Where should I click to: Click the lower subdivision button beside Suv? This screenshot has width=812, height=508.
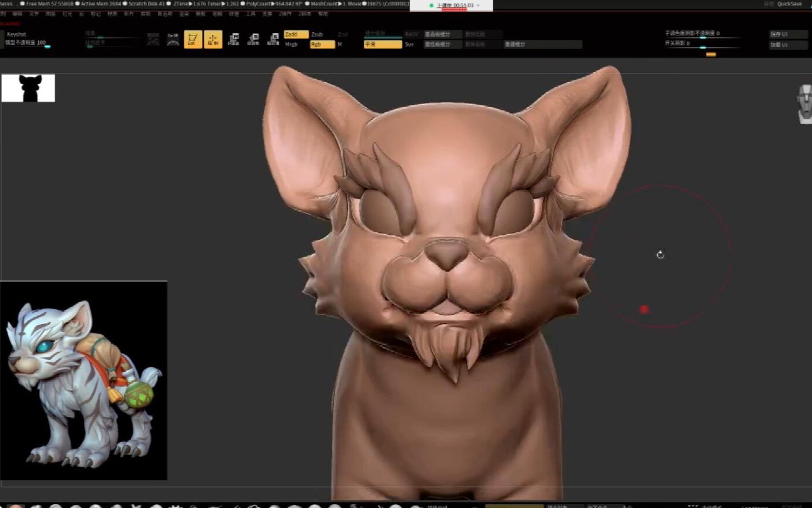[x=442, y=44]
